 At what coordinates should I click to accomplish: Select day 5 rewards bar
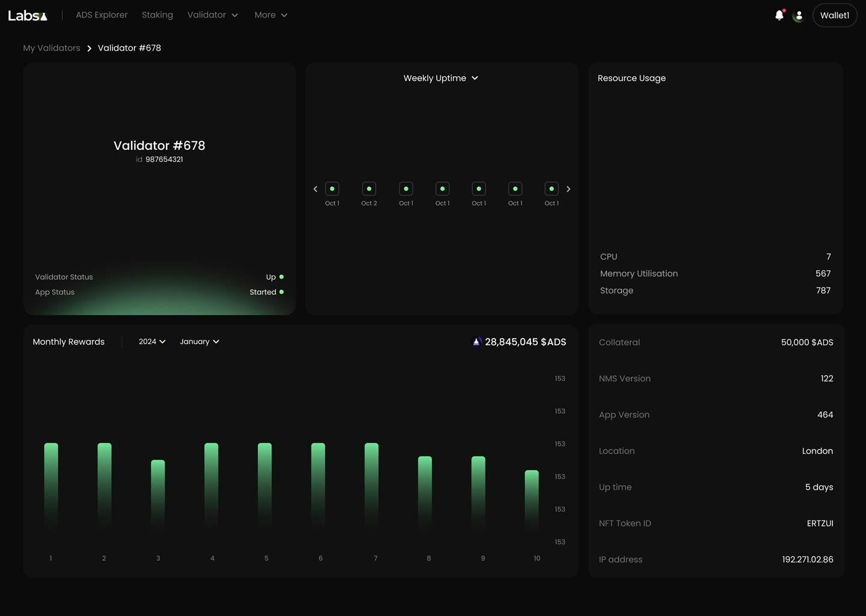tap(265, 486)
